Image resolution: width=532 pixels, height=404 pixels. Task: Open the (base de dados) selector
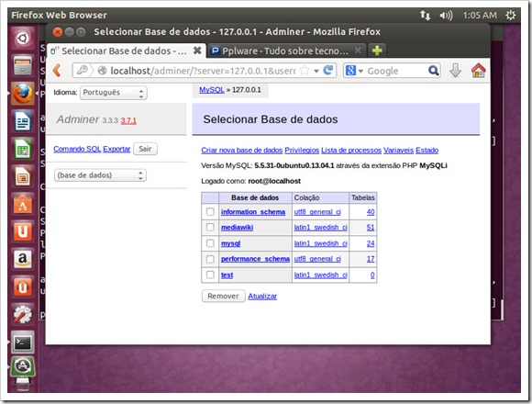[100, 175]
